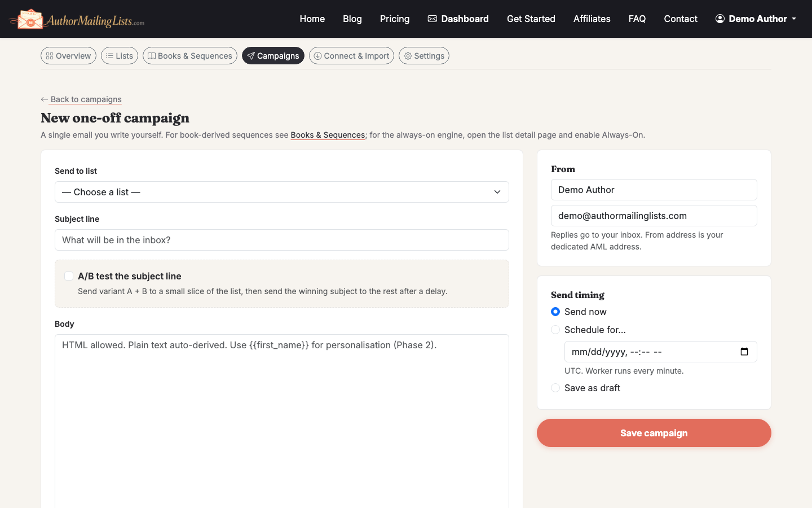Screen dimensions: 812x508
Task: Click the Send to list label
Action: pyautogui.click(x=76, y=171)
